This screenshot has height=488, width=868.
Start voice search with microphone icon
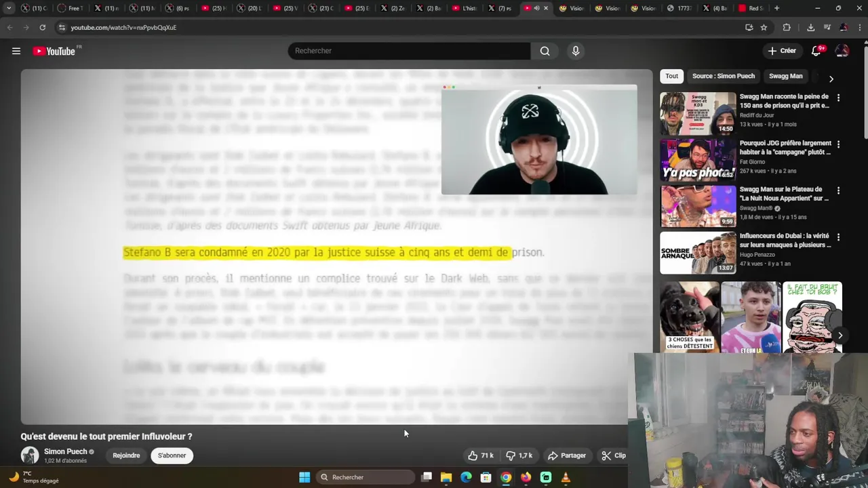[576, 51]
